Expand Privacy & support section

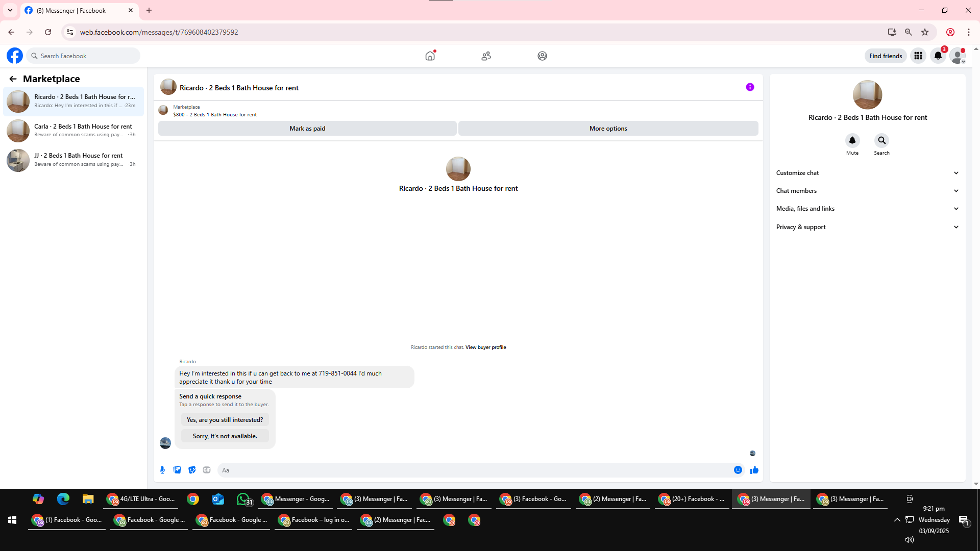867,227
